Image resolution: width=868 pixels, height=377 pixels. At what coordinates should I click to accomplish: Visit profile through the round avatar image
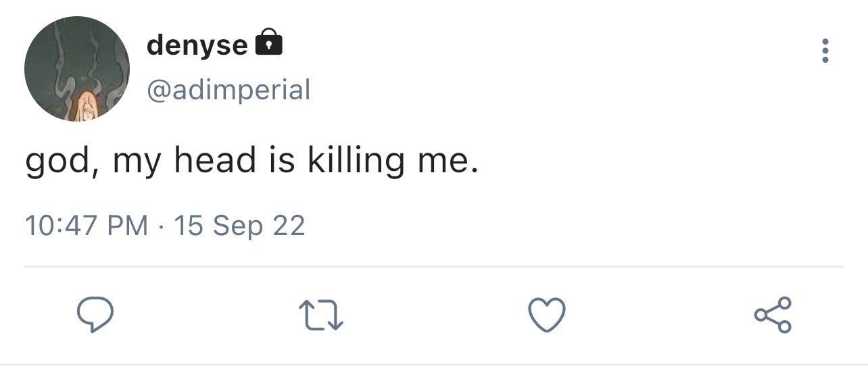pyautogui.click(x=77, y=69)
